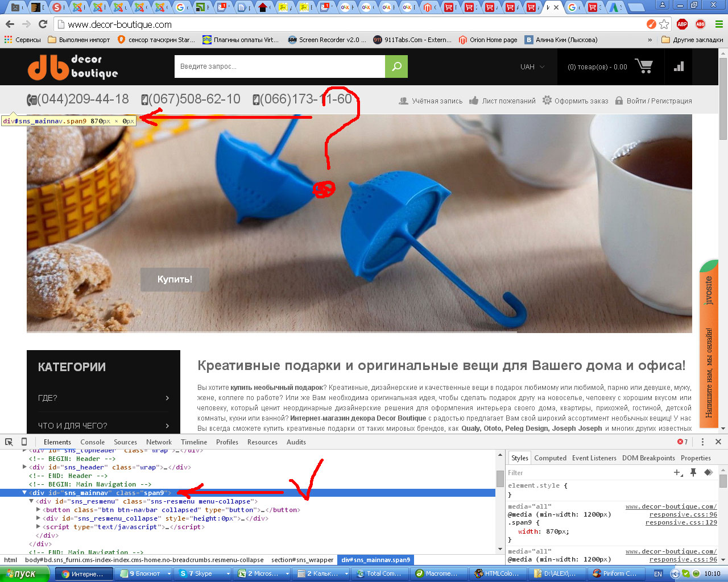
Task: Reload the page in Chrome
Action: [x=43, y=24]
